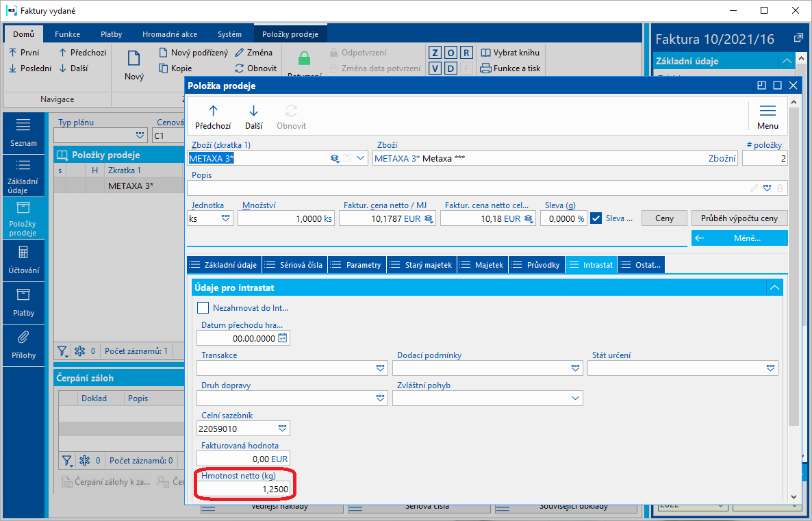Switch to Systém ribbon tab

tap(229, 34)
